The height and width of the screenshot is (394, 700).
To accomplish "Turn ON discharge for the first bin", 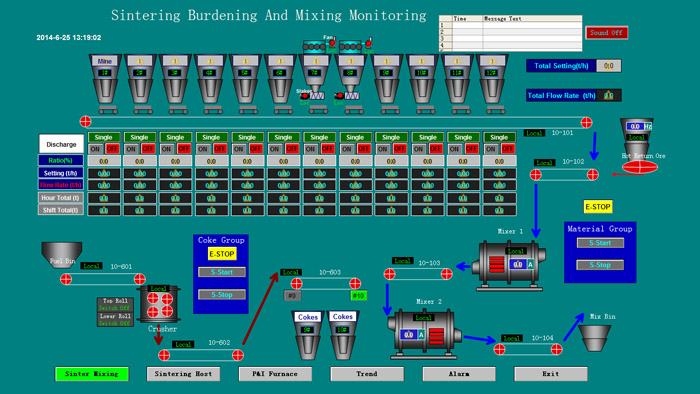I will [x=95, y=149].
